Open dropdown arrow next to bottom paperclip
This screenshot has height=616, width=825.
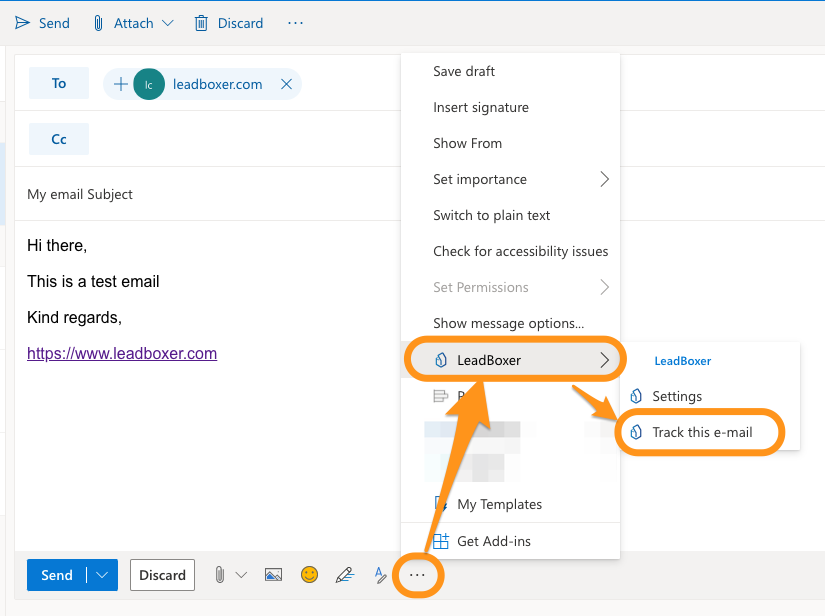[x=240, y=575]
